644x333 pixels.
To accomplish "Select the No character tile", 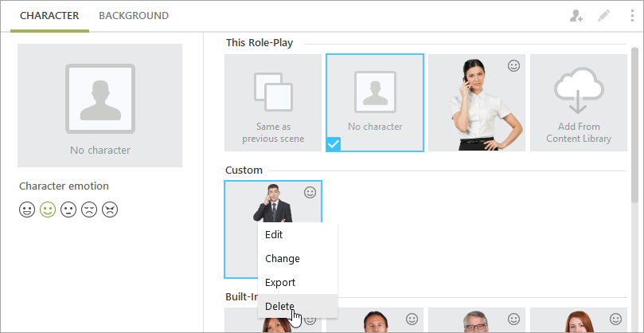I will (375, 103).
